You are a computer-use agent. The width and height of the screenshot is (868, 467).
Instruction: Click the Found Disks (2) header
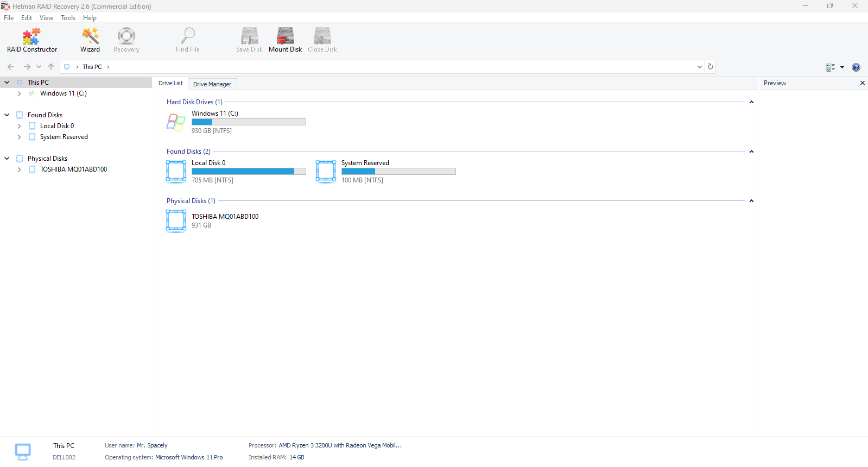(188, 152)
